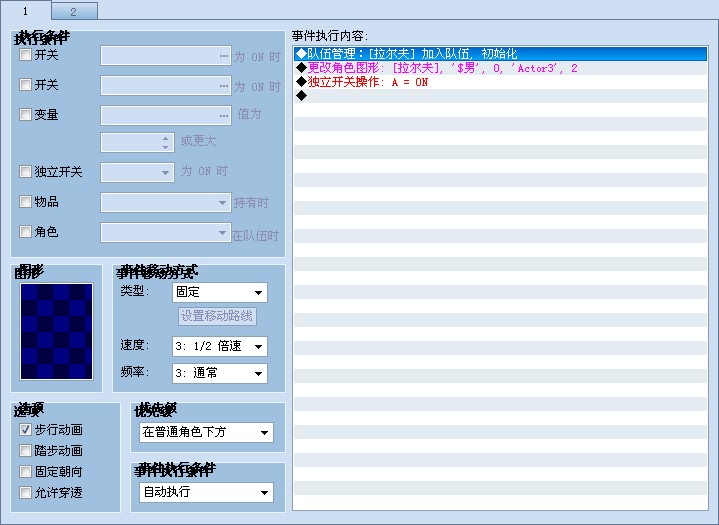Image resolution: width=719 pixels, height=525 pixels.
Task: Tick the 变量 condition checkbox
Action: click(25, 115)
